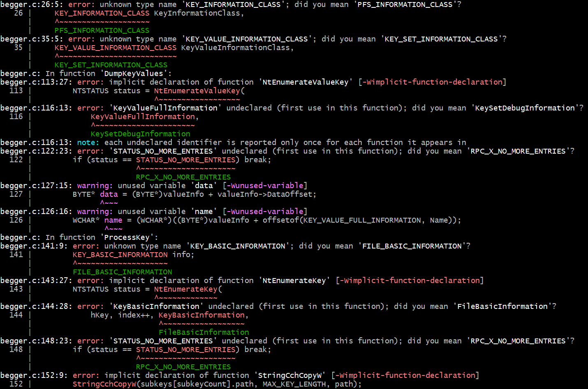Click green suggestion 'KeySetDebugInformation'

pos(141,134)
